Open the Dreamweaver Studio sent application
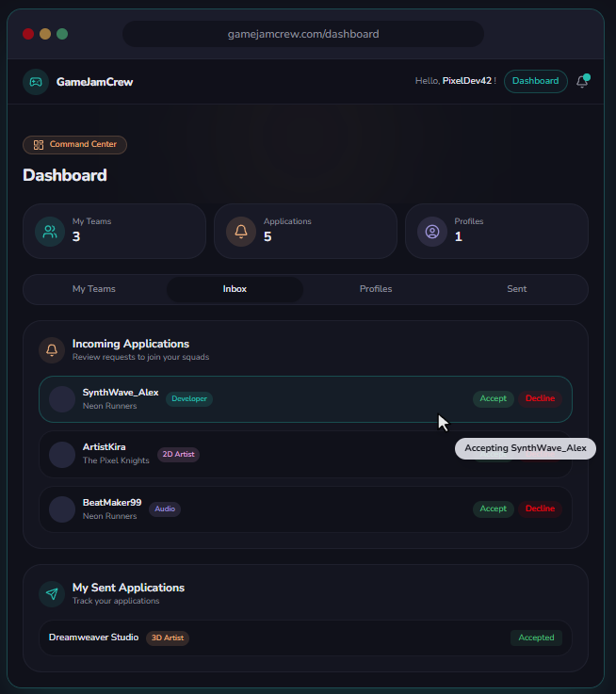Image resolution: width=616 pixels, height=694 pixels. (94, 638)
